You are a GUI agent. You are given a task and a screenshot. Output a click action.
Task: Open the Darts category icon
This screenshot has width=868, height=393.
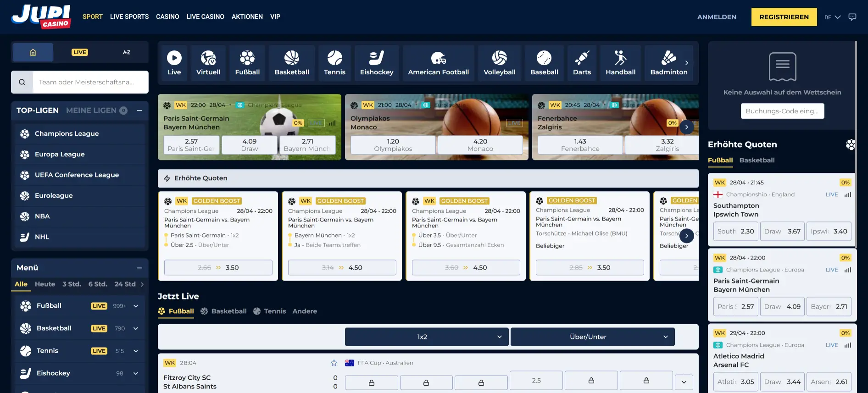[x=582, y=63]
